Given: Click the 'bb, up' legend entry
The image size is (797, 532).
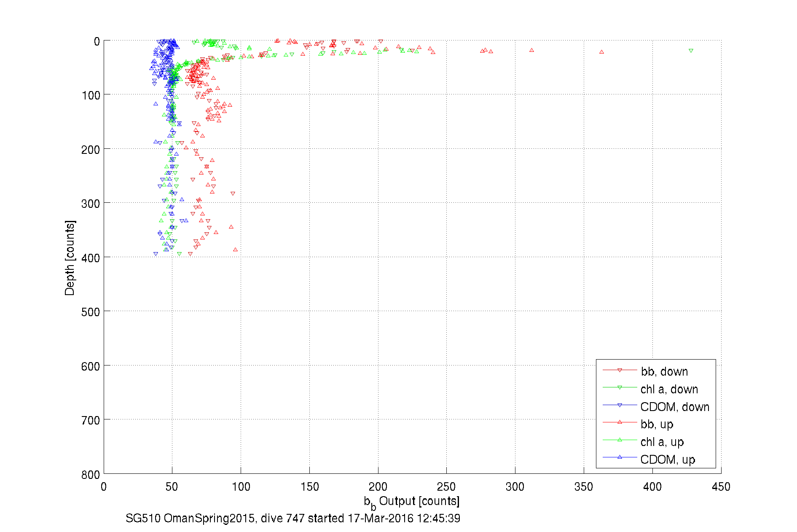Looking at the screenshot, I should coord(638,424).
